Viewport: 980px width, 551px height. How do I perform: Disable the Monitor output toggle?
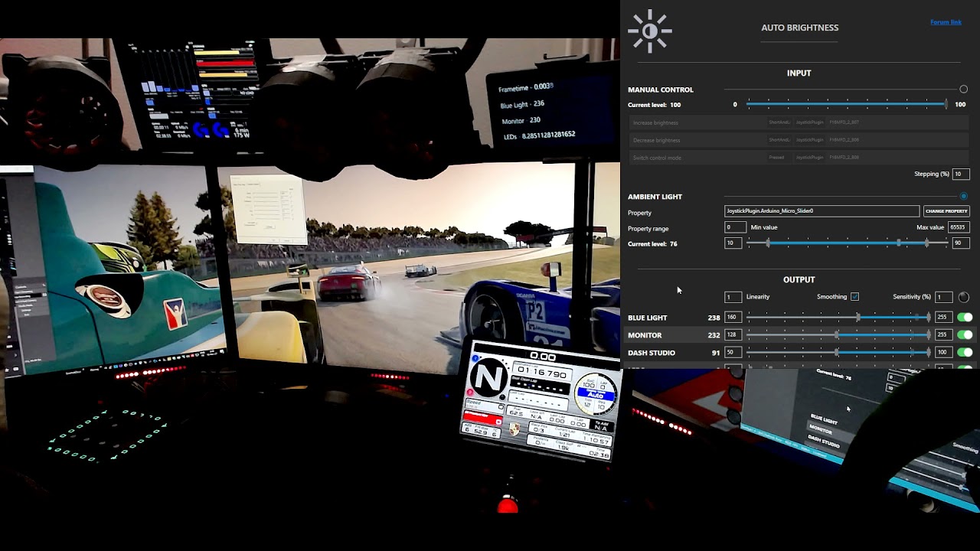point(965,335)
